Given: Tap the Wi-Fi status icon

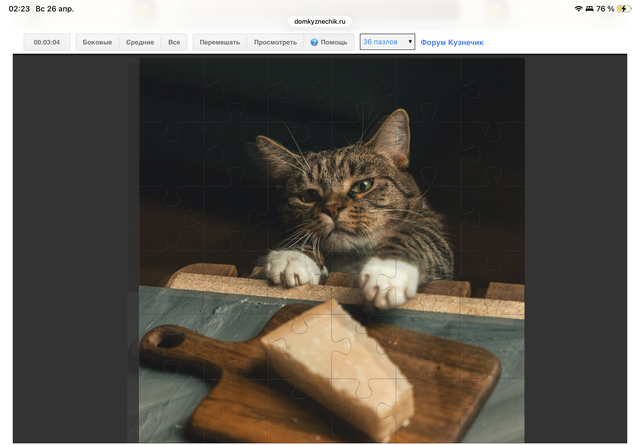Looking at the screenshot, I should coord(578,8).
